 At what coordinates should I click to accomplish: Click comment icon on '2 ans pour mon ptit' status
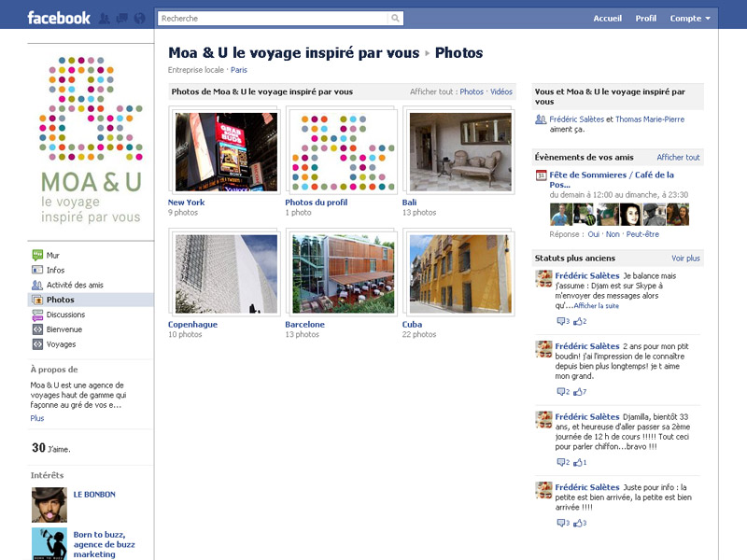[x=561, y=392]
